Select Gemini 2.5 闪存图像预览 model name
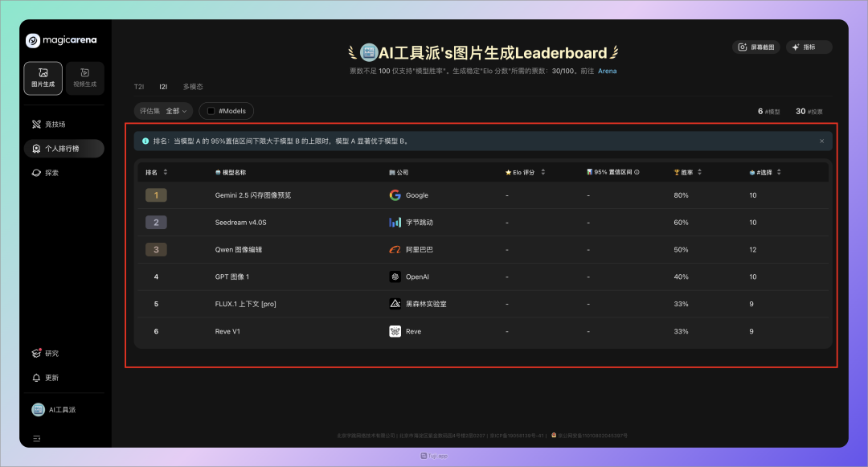 click(253, 195)
